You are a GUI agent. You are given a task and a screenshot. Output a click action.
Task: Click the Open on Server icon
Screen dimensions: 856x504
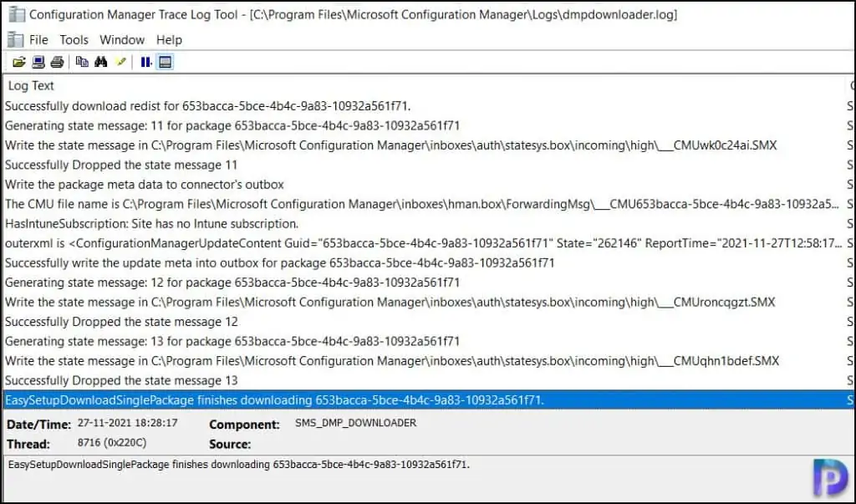38,62
